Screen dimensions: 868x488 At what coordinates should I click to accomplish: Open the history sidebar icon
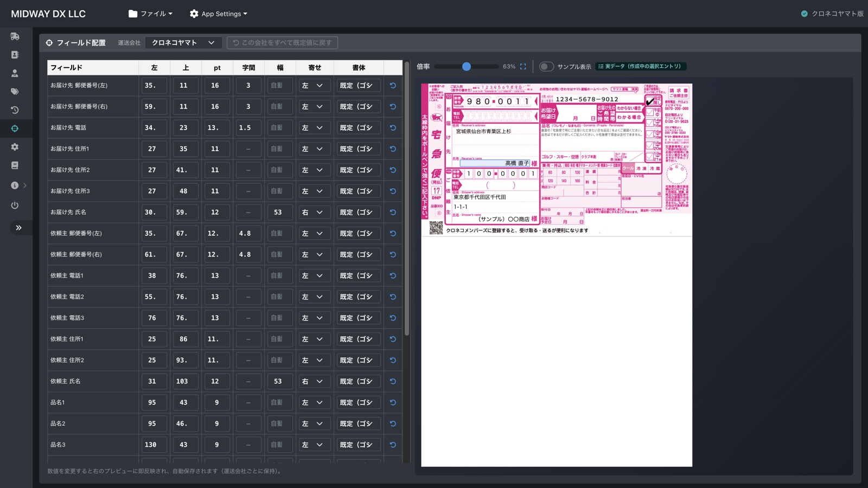pos(15,110)
